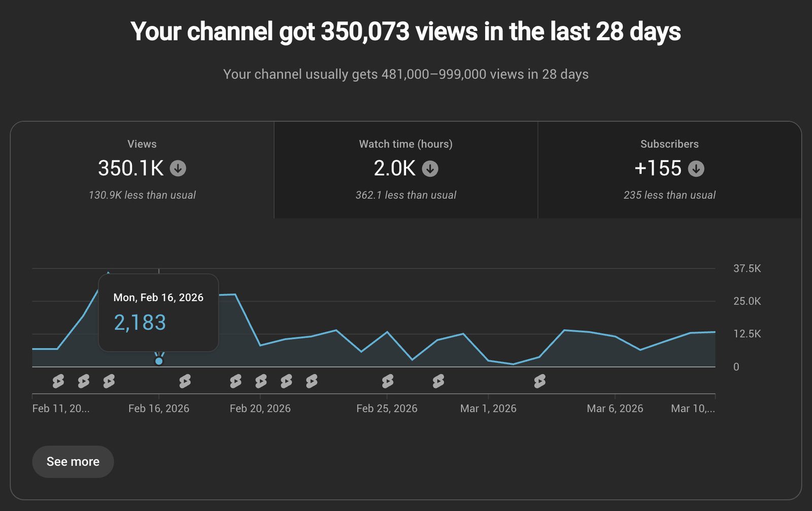Click the Feb 25, 2026 x-axis label
812x511 pixels.
click(387, 408)
